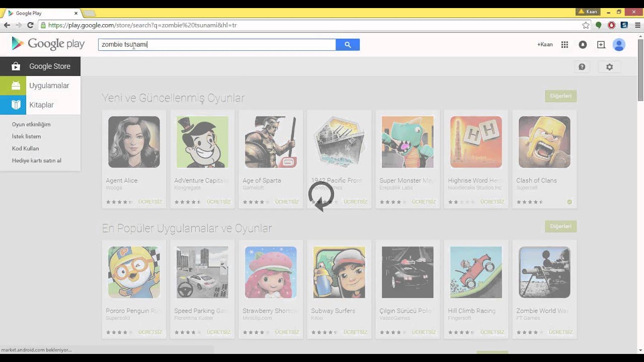The image size is (644, 362).
Task: Open the Pororo Penguin Run app icon
Action: (x=134, y=273)
